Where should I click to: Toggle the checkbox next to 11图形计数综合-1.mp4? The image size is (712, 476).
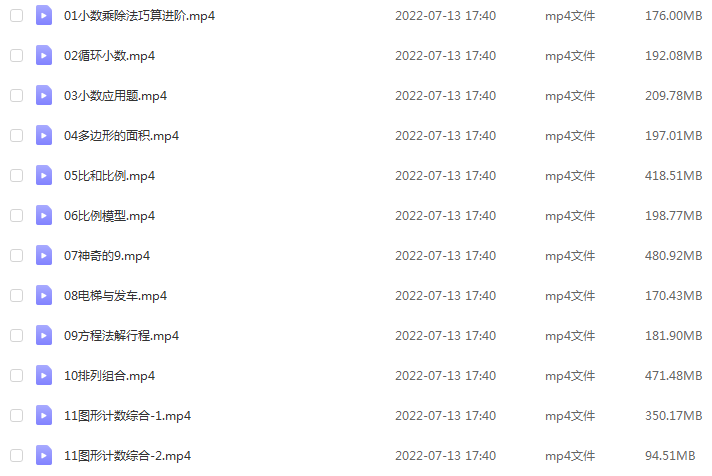pos(16,415)
